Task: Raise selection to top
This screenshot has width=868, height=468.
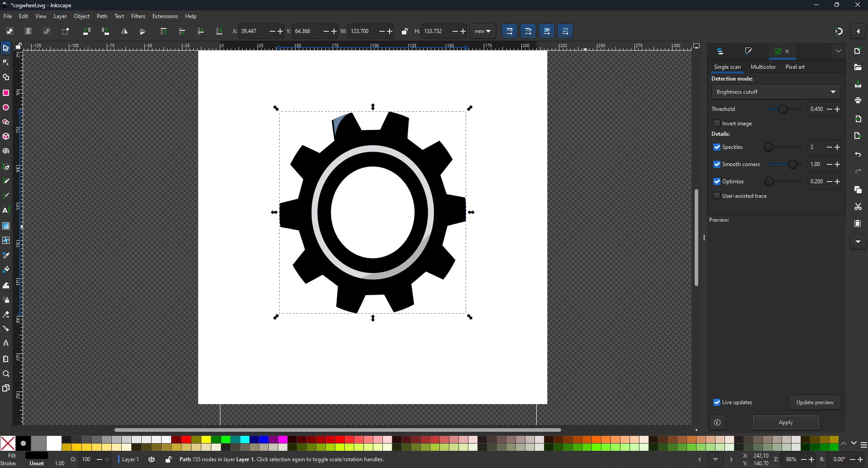Action: coord(163,31)
